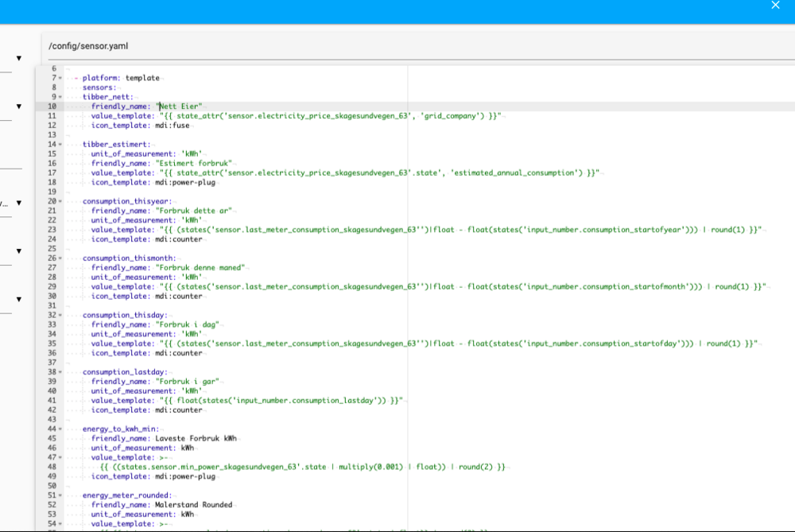This screenshot has height=532, width=795.
Task: Fold the tibber_nett section at line 9
Action: tap(60, 97)
